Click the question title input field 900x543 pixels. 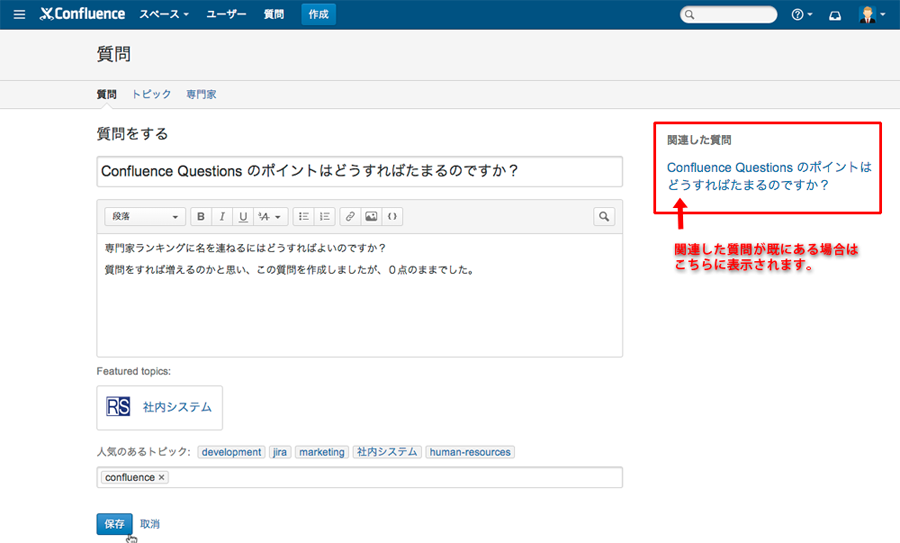(x=359, y=171)
